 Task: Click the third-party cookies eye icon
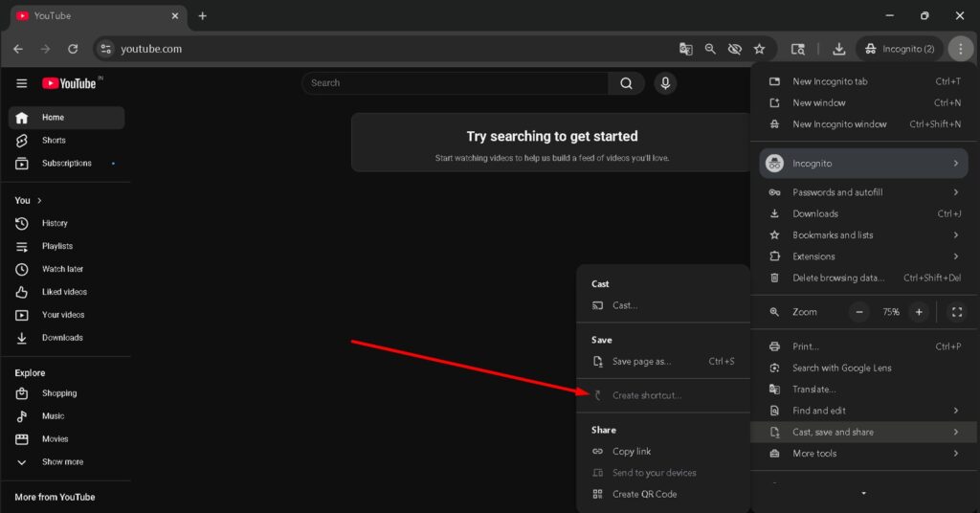click(734, 49)
